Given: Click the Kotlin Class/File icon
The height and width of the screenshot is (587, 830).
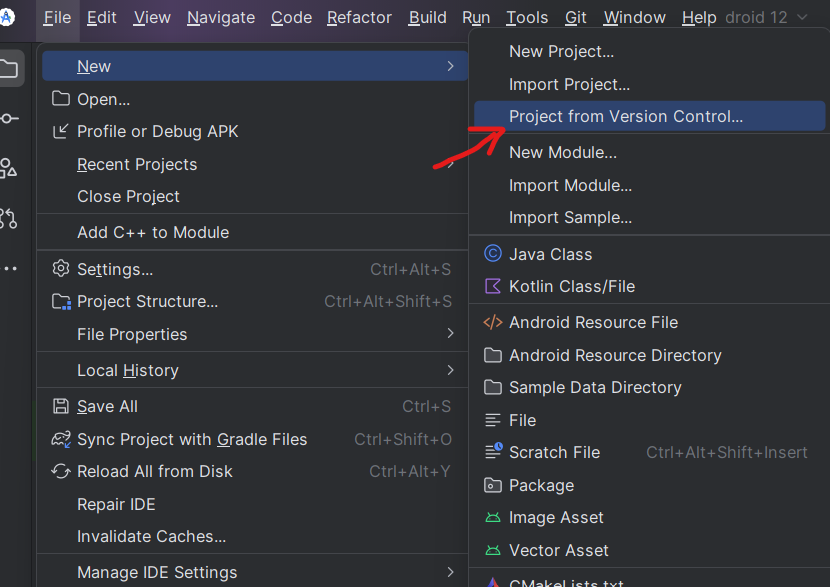Looking at the screenshot, I should pyautogui.click(x=493, y=286).
